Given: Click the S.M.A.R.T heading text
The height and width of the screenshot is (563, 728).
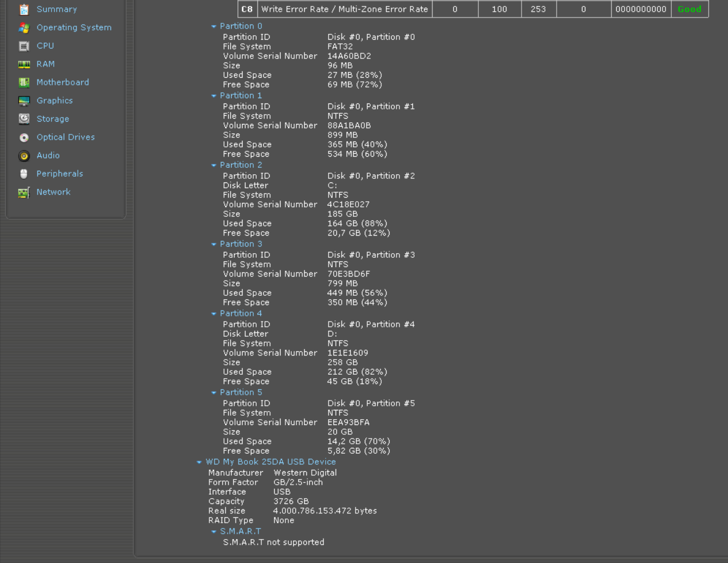Looking at the screenshot, I should (x=240, y=531).
